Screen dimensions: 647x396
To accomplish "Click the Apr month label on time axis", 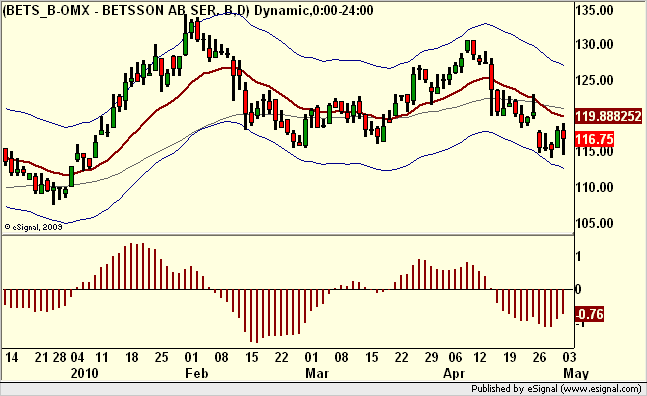I will (x=454, y=373).
